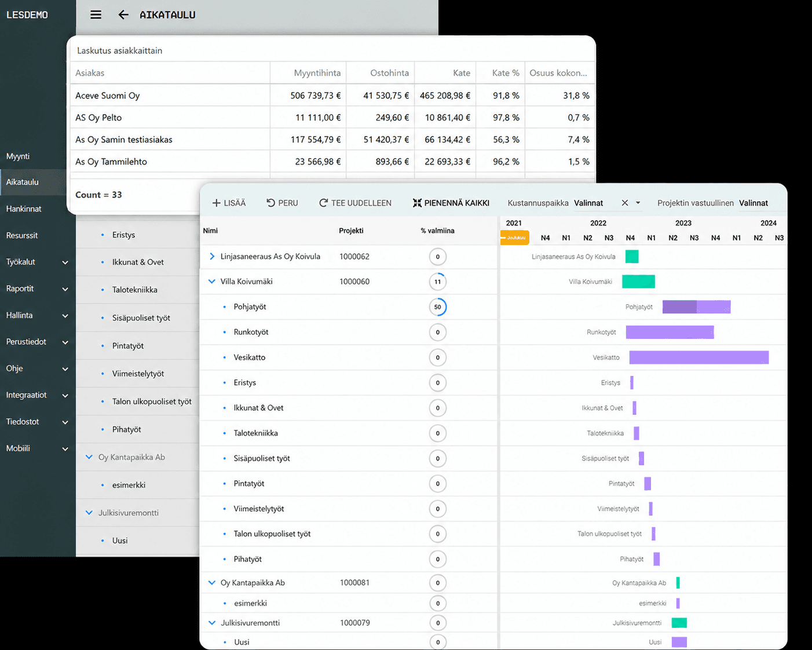Image resolution: width=812 pixels, height=650 pixels.
Task: Clear the Kustannuspaikka selection with the X
Action: pyautogui.click(x=625, y=203)
